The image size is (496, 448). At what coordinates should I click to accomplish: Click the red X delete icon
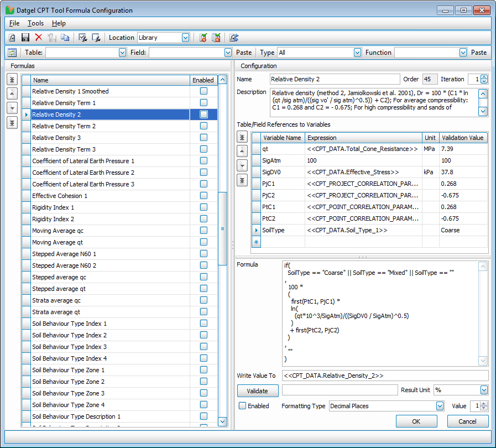(39, 38)
